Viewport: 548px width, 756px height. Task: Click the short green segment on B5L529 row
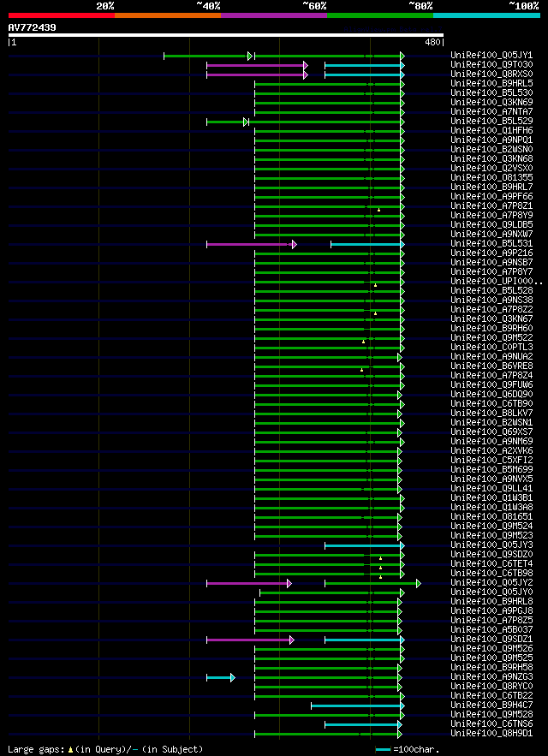click(x=225, y=122)
